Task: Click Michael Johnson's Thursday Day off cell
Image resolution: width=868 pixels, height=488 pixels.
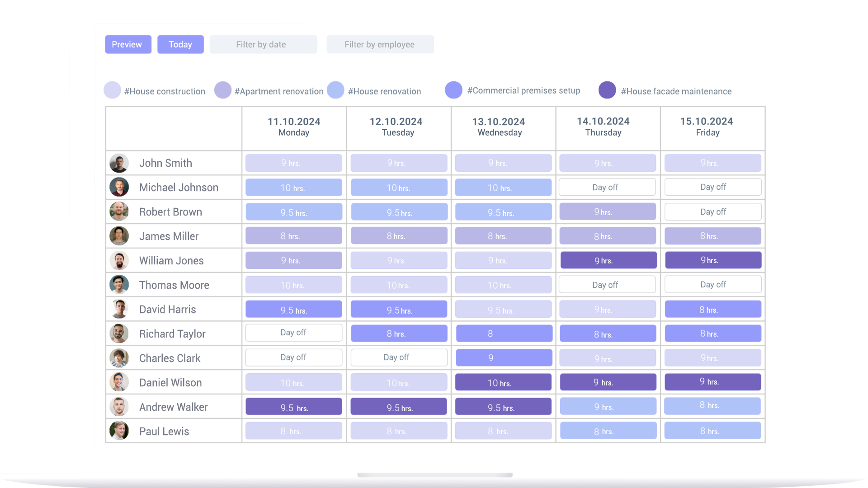Action: tap(607, 187)
